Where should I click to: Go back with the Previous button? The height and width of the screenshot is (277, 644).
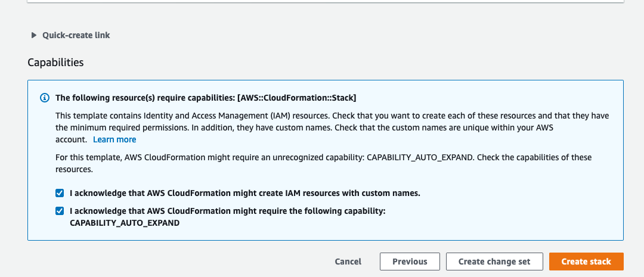tap(410, 262)
